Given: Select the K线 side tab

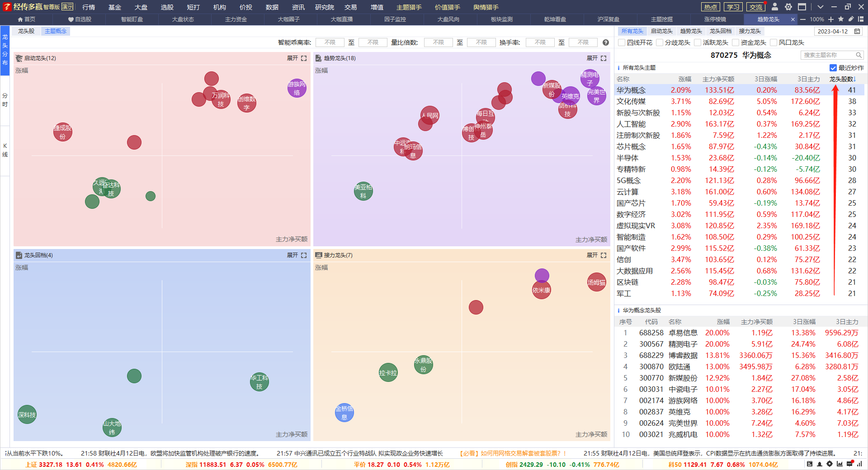Looking at the screenshot, I should (5, 150).
